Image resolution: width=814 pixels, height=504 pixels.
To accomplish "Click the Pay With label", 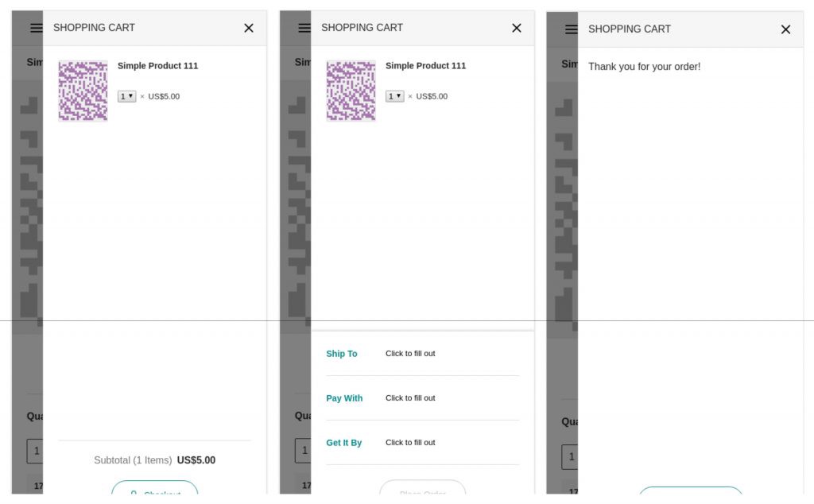I will (344, 398).
